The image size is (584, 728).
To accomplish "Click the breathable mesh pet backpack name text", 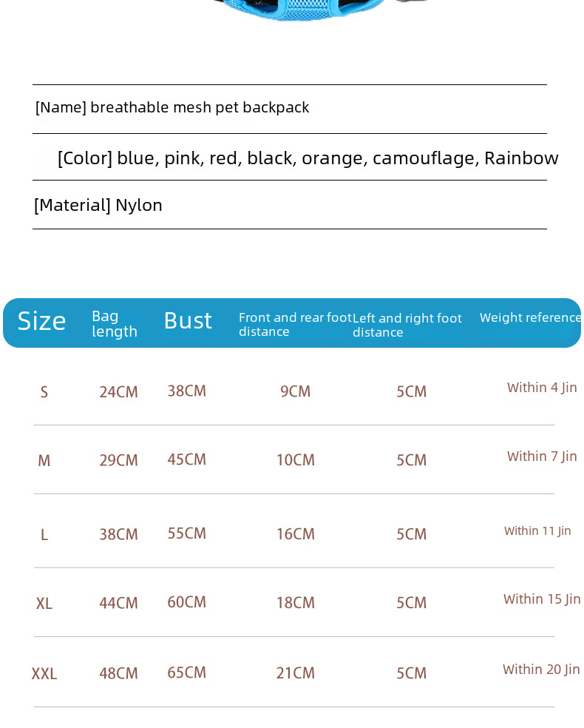I will pyautogui.click(x=172, y=108).
